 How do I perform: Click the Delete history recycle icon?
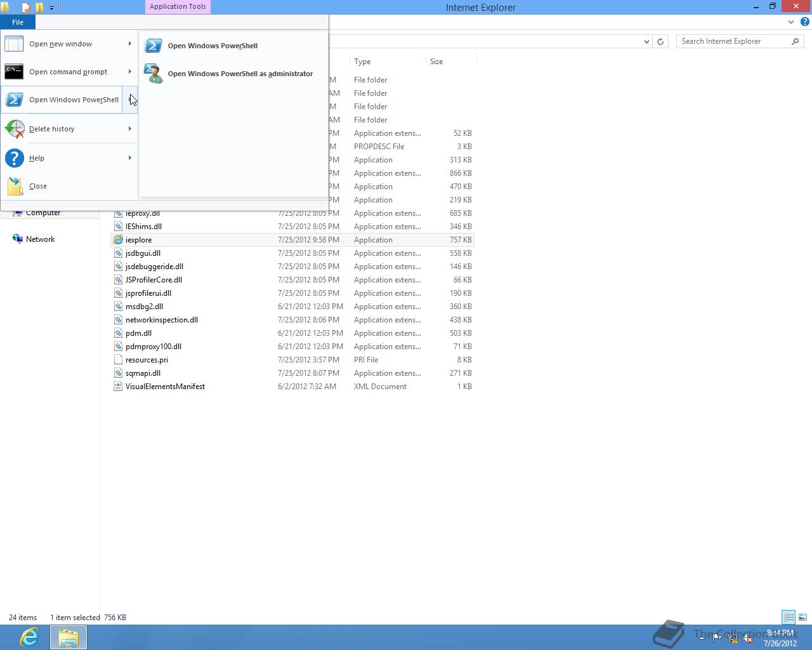[14, 129]
